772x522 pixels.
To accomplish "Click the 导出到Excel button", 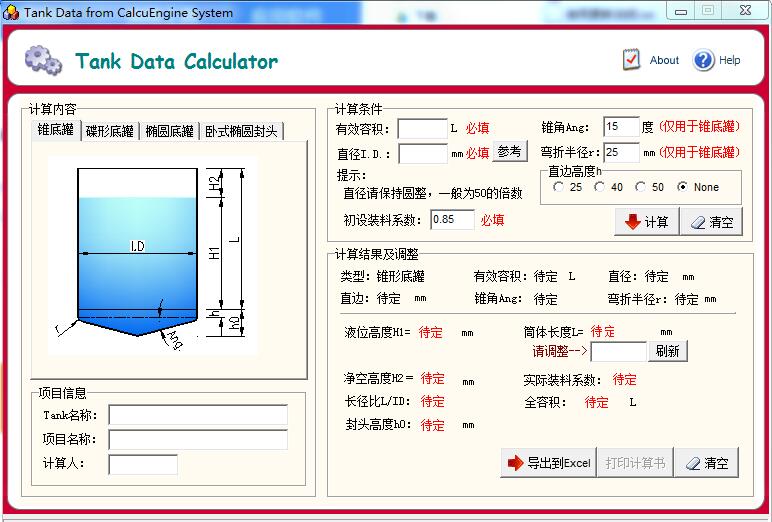I will click(548, 462).
